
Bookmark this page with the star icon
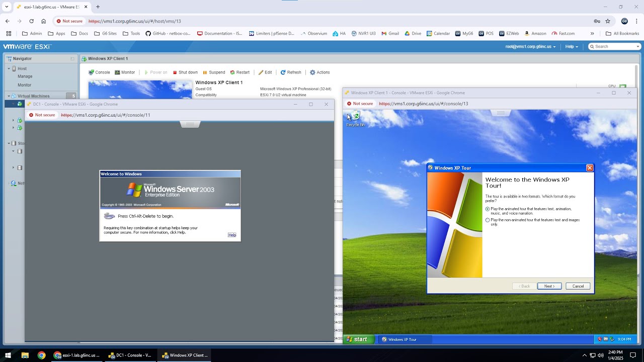pyautogui.click(x=608, y=21)
